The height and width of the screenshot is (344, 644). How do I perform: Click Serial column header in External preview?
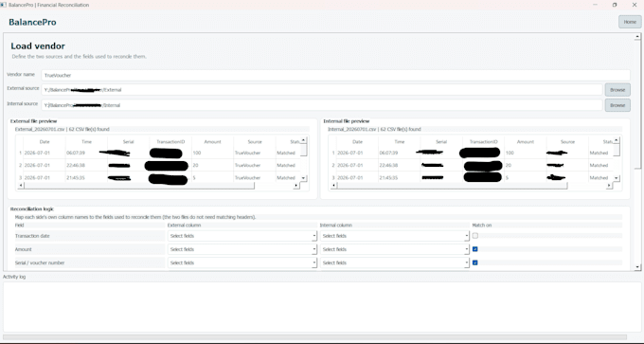[x=129, y=142]
